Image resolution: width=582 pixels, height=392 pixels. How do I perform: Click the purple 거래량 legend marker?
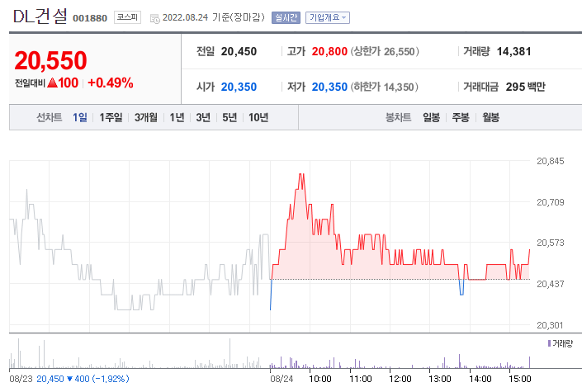point(549,343)
